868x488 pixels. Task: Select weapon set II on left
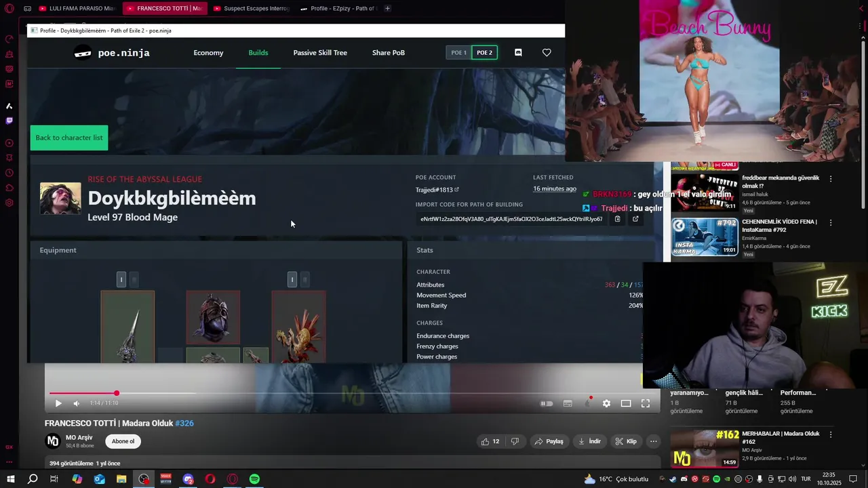click(x=134, y=279)
